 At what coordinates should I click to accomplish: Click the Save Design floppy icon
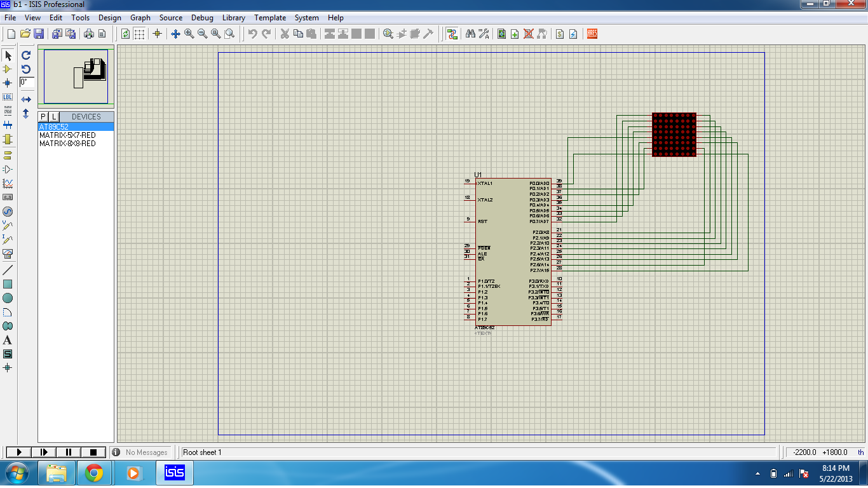[39, 34]
